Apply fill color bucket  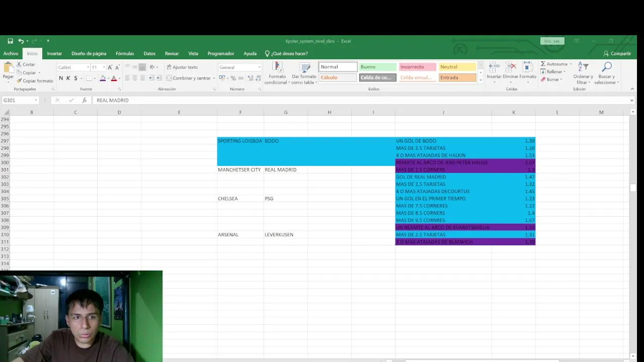click(103, 78)
